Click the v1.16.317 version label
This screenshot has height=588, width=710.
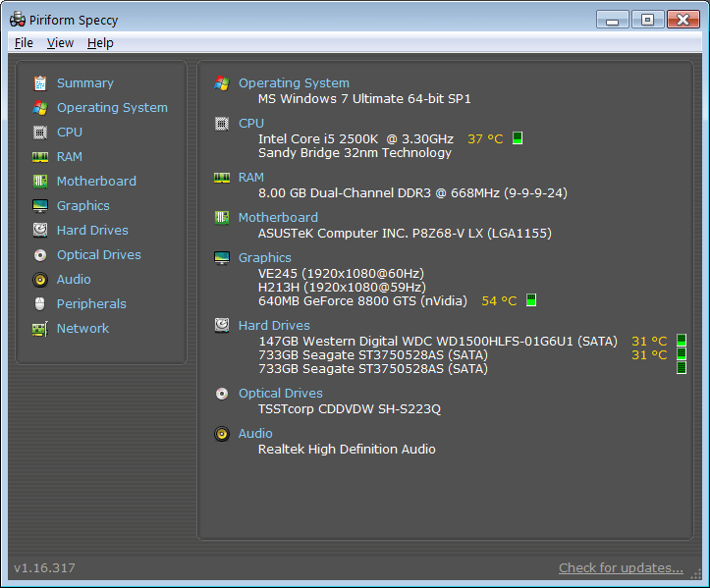44,568
